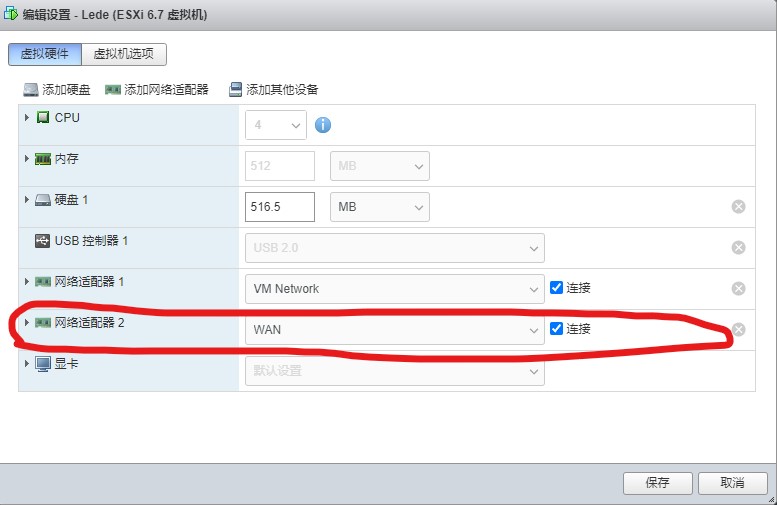The height and width of the screenshot is (505, 777).
Task: Open the memory unit MB dropdown
Action: pyautogui.click(x=380, y=166)
